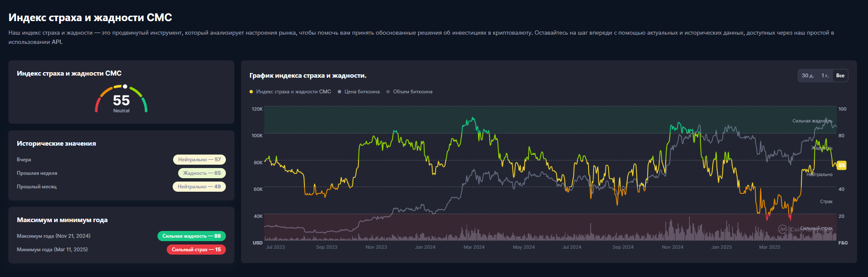Click the Нейтрально — 57 badge

click(199, 160)
